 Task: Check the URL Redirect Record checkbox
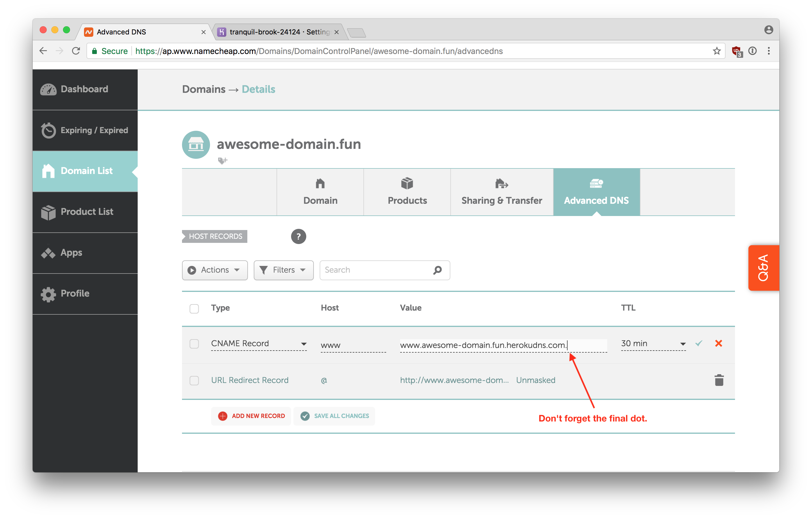[x=194, y=380]
